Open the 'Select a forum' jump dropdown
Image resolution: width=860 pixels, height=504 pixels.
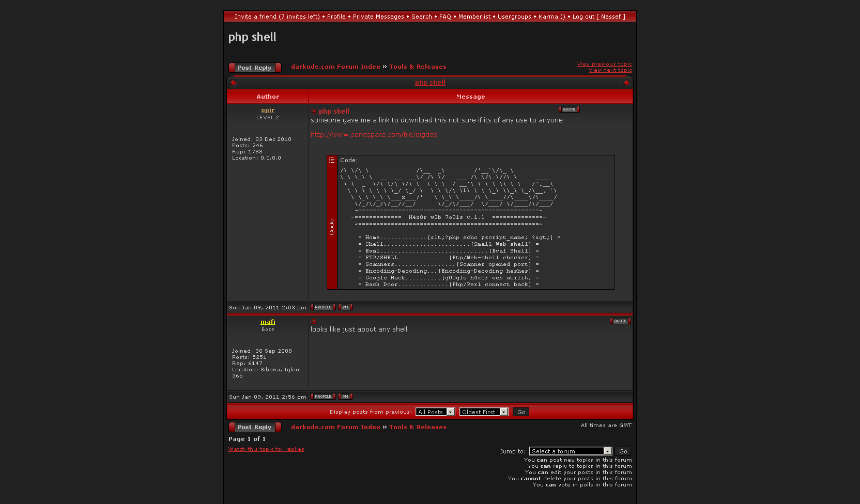point(571,451)
